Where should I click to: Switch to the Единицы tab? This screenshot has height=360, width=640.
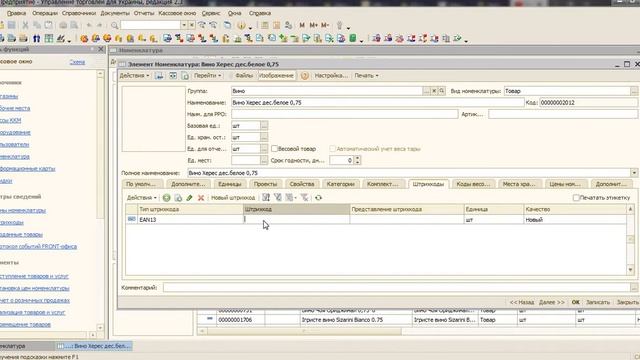click(229, 184)
